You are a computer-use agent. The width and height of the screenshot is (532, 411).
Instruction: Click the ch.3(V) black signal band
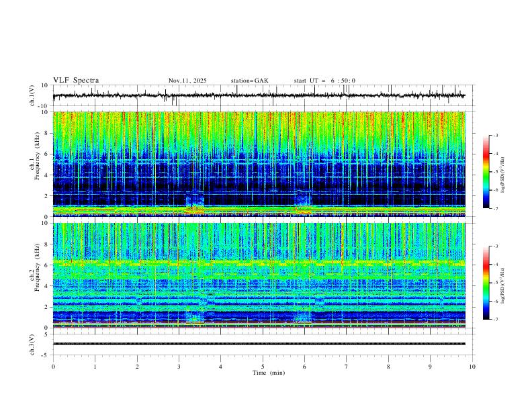259,344
